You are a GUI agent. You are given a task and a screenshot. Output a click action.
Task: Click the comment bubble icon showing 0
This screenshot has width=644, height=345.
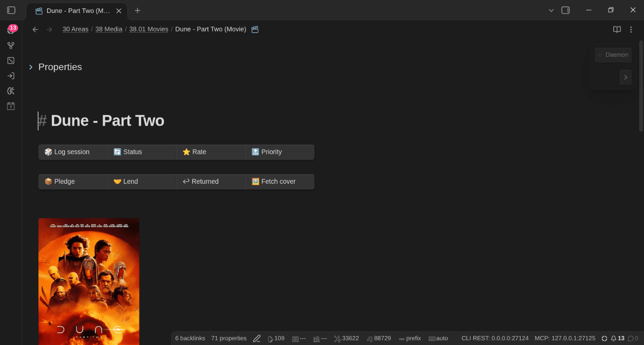pyautogui.click(x=633, y=339)
